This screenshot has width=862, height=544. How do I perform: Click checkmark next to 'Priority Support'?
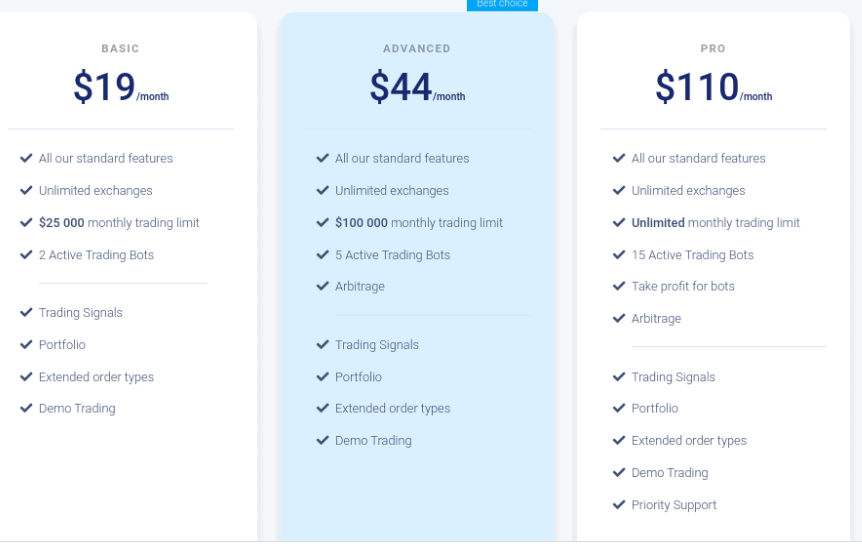619,504
